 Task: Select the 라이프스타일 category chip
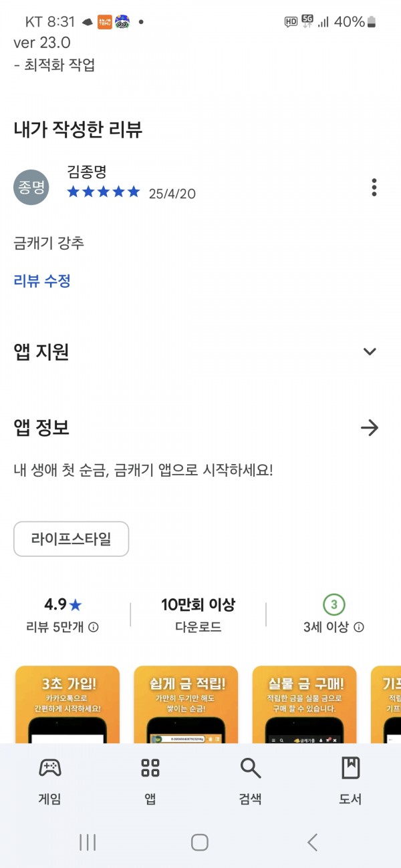pos(71,539)
